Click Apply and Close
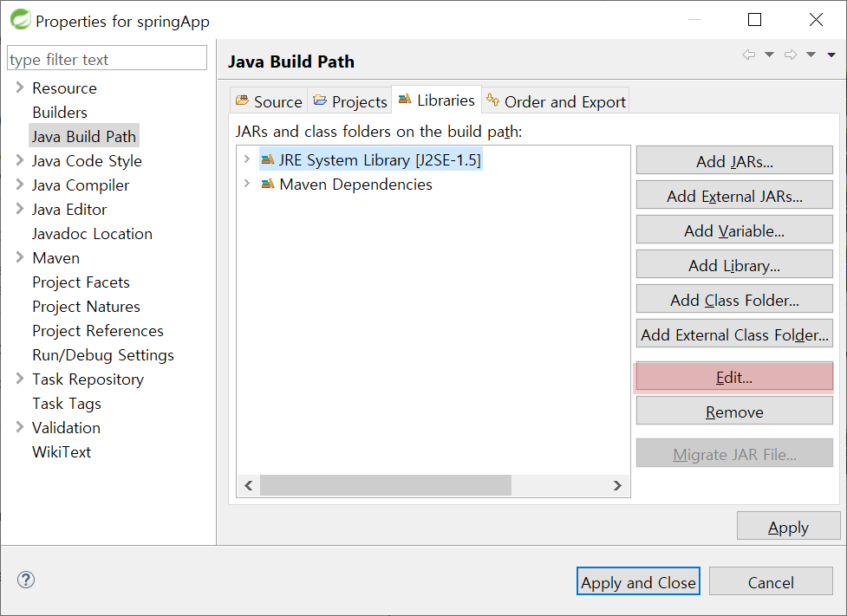The image size is (847, 616). 638,581
